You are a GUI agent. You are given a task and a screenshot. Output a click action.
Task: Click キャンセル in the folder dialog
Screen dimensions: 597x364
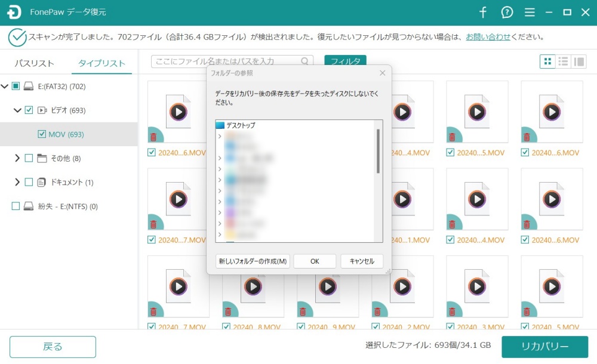[362, 261]
